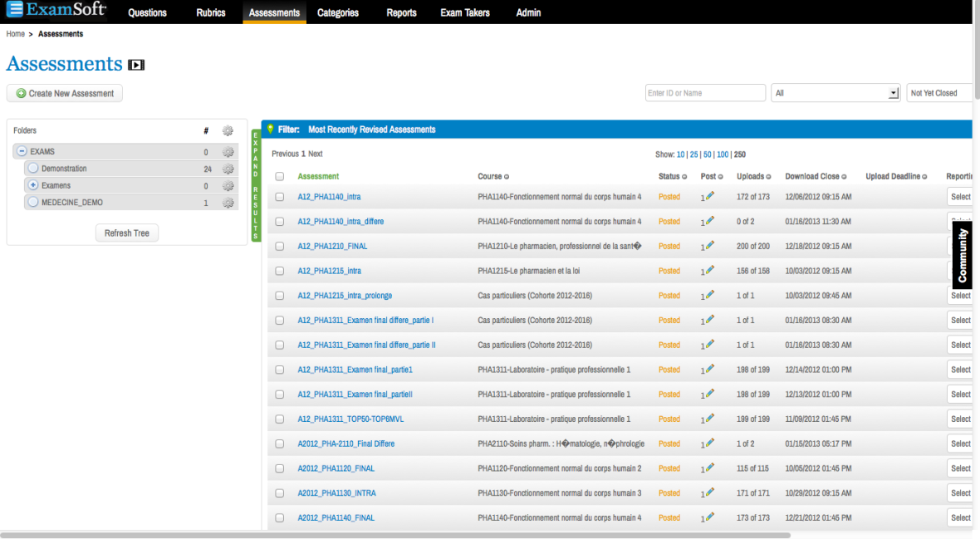Go to the Questions menu
Viewport: 980px width, 539px height.
[x=148, y=12]
